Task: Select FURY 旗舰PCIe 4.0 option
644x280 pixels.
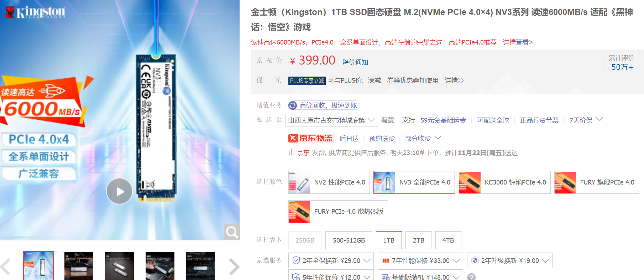Action: point(597,182)
